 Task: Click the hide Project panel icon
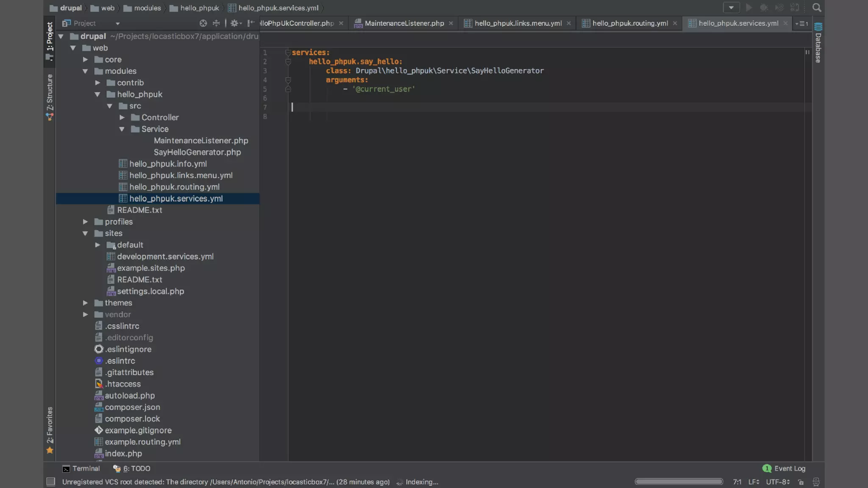251,23
